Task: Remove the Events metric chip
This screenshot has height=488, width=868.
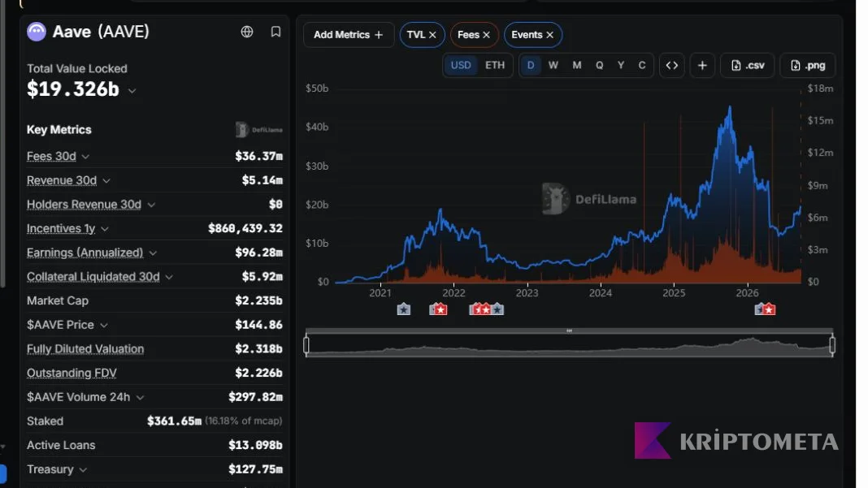Action: tap(549, 35)
